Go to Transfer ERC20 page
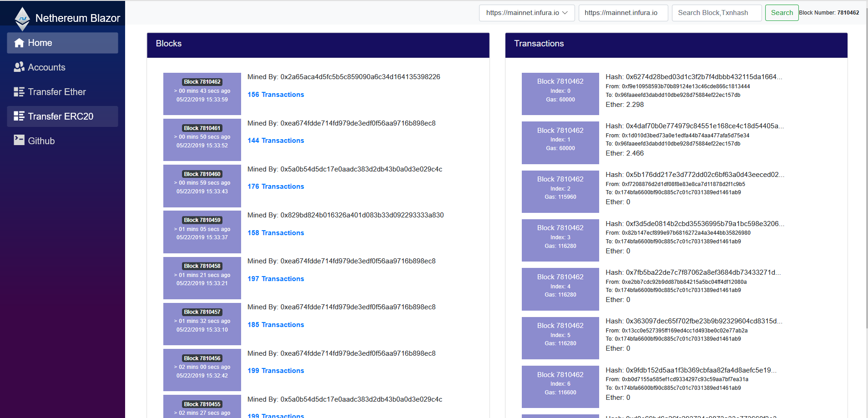 (61, 116)
